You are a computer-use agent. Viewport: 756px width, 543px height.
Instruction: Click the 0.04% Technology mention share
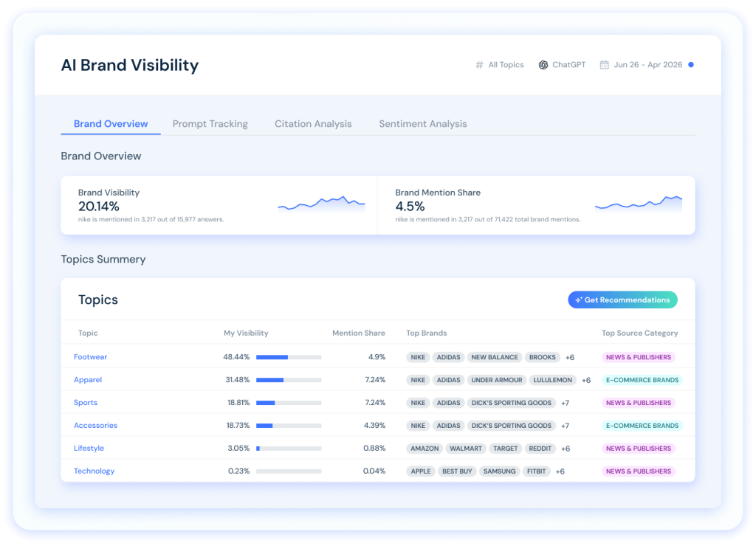click(x=374, y=471)
